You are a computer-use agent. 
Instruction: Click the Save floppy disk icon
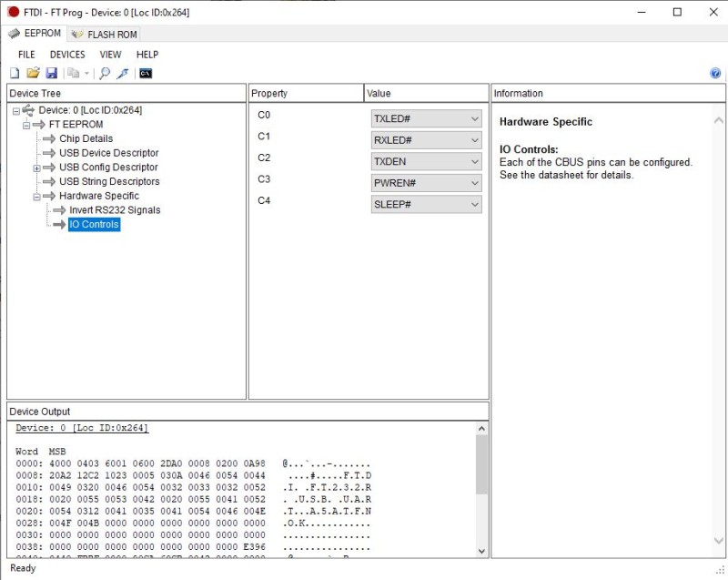[x=51, y=74]
